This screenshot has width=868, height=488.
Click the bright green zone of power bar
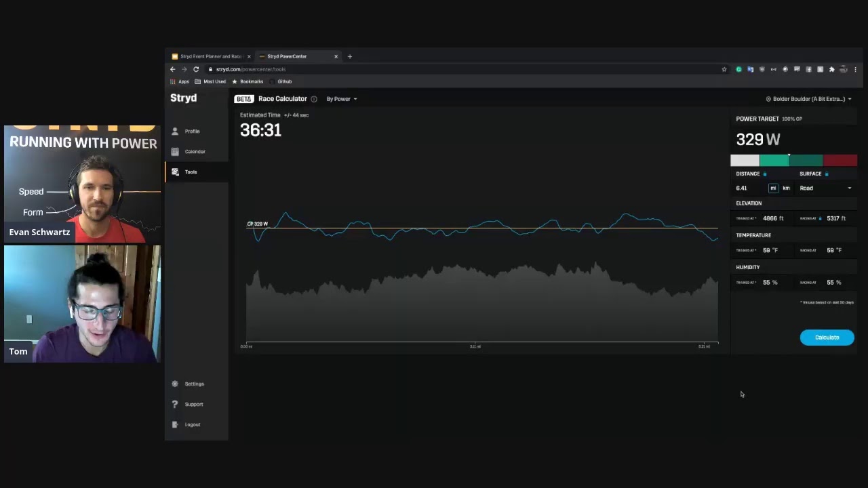(774, 161)
